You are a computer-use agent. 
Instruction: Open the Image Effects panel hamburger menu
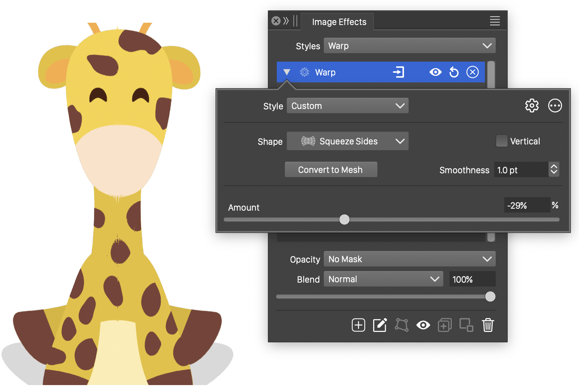pyautogui.click(x=495, y=21)
